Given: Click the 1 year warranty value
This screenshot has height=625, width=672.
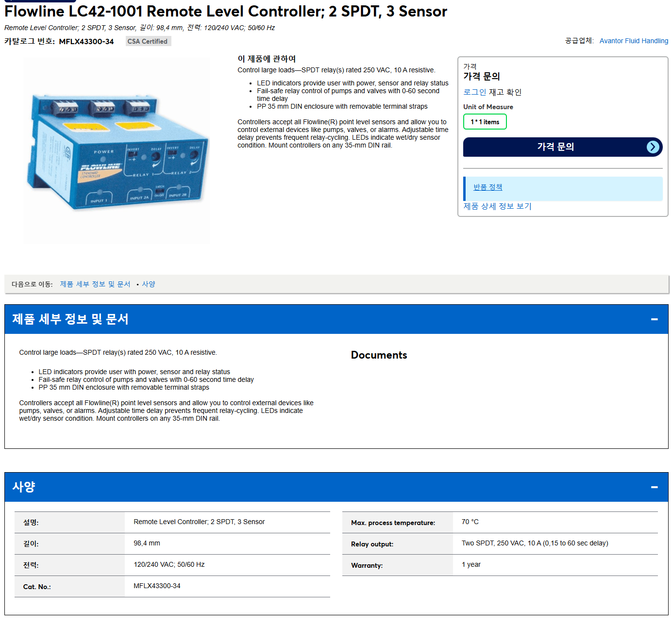Looking at the screenshot, I should 471,565.
